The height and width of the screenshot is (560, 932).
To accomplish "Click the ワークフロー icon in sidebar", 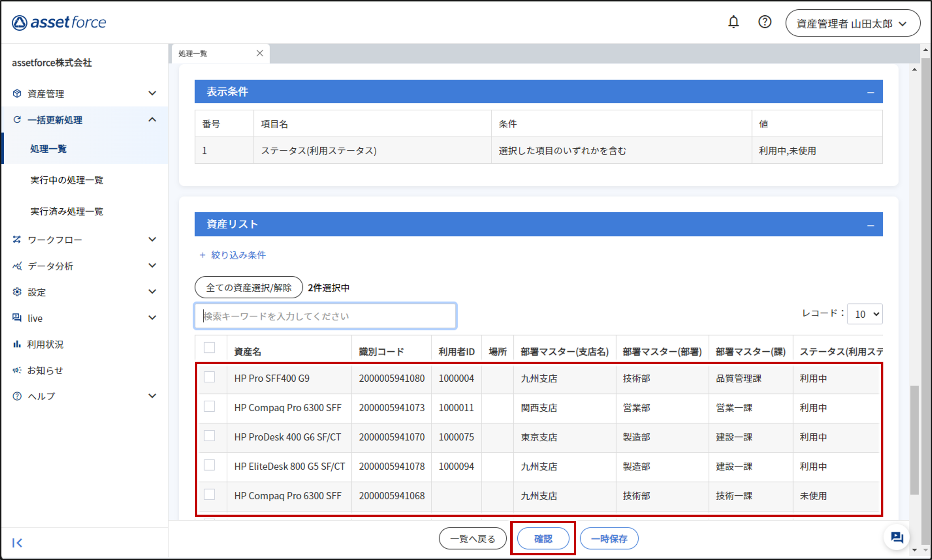I will pyautogui.click(x=17, y=239).
